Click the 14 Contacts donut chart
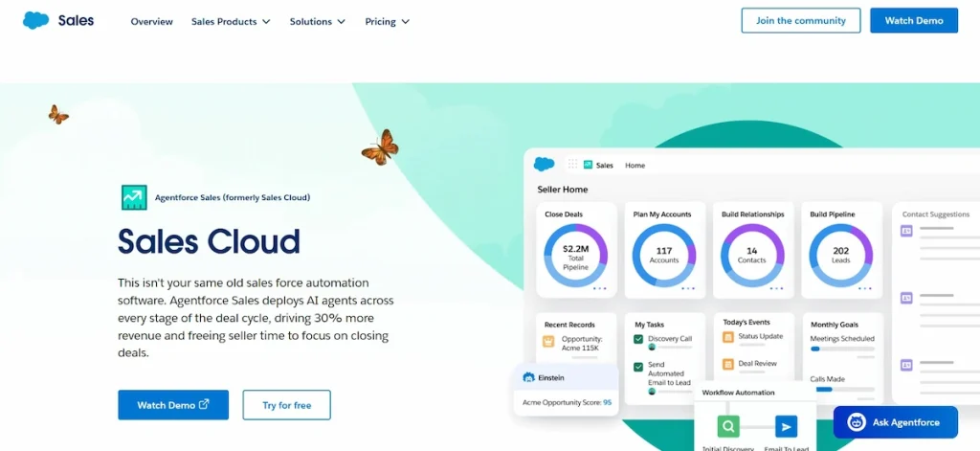The image size is (980, 451). point(752,256)
